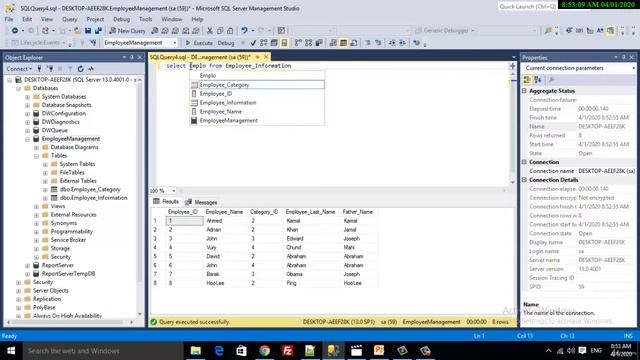Expand the ReportServer database node

(x=27, y=265)
